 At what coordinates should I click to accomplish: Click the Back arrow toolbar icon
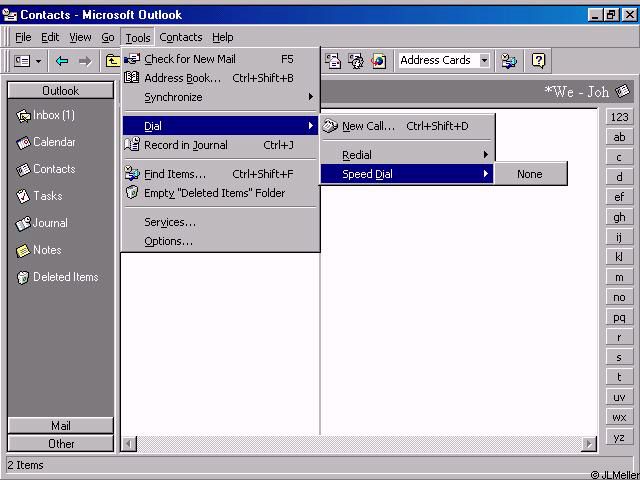(62, 61)
